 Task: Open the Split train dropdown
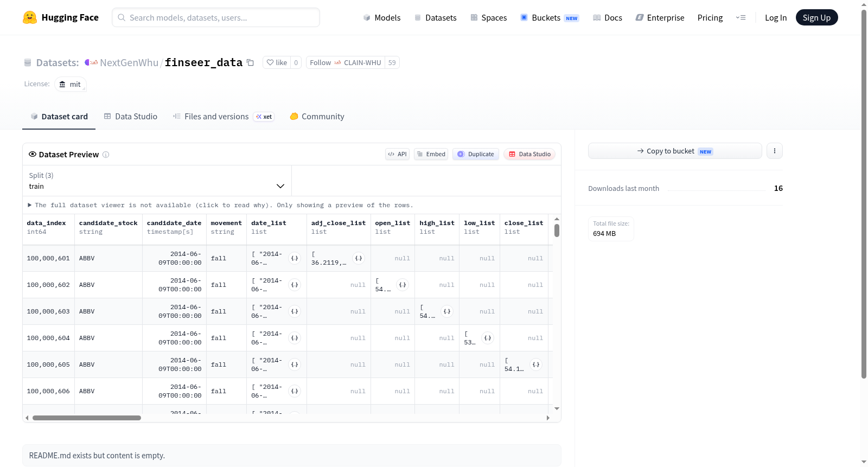coord(157,181)
